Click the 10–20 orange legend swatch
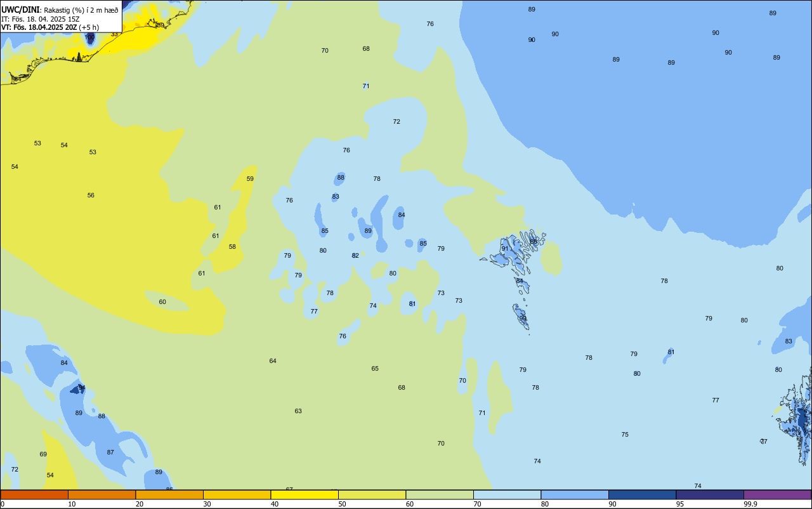This screenshot has height=509, width=812. (x=102, y=494)
